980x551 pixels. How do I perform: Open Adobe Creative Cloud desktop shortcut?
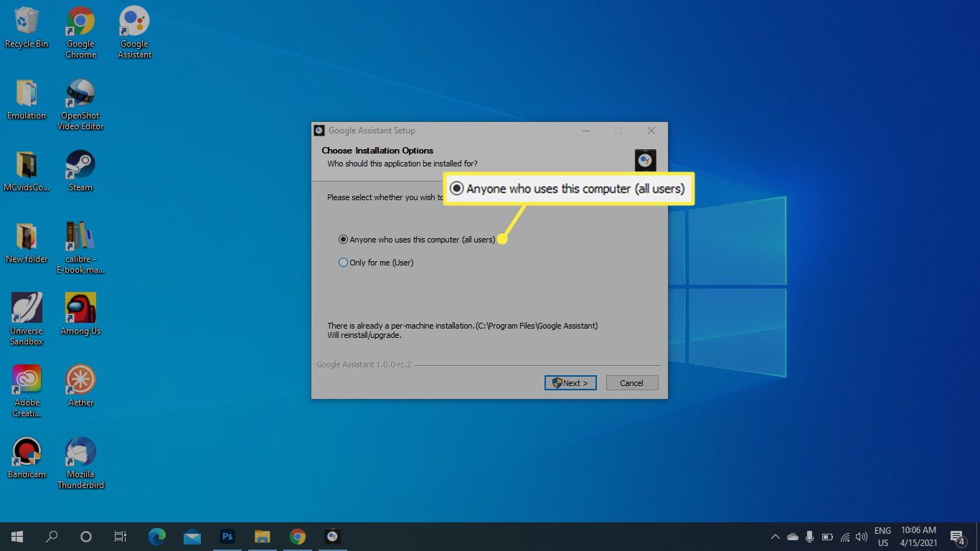pos(27,392)
